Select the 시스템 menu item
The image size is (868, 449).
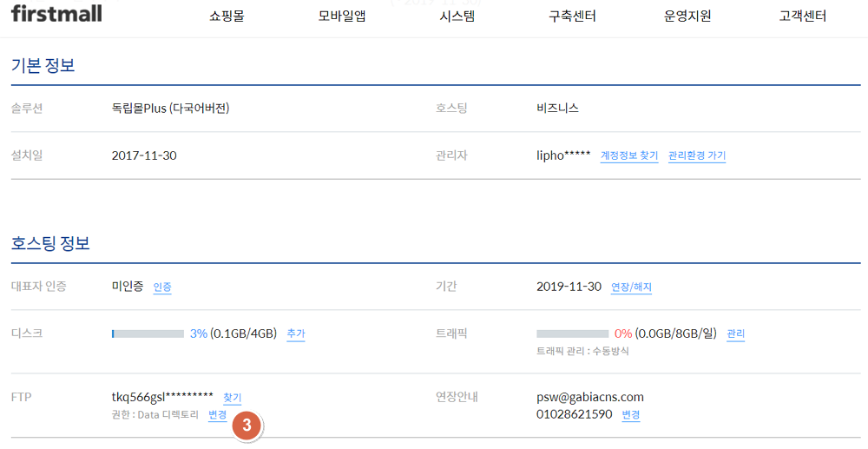click(x=457, y=16)
